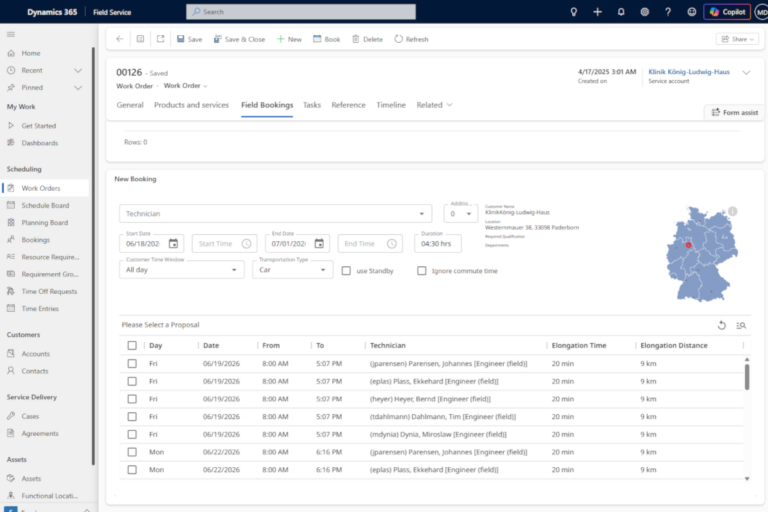Open Time Off Requests in sidebar

[49, 291]
